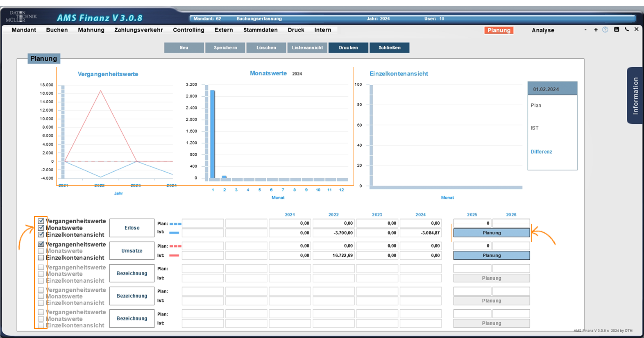
Task: Uncheck Vergangenheitswerte for the Erlöse row
Action: 41,221
